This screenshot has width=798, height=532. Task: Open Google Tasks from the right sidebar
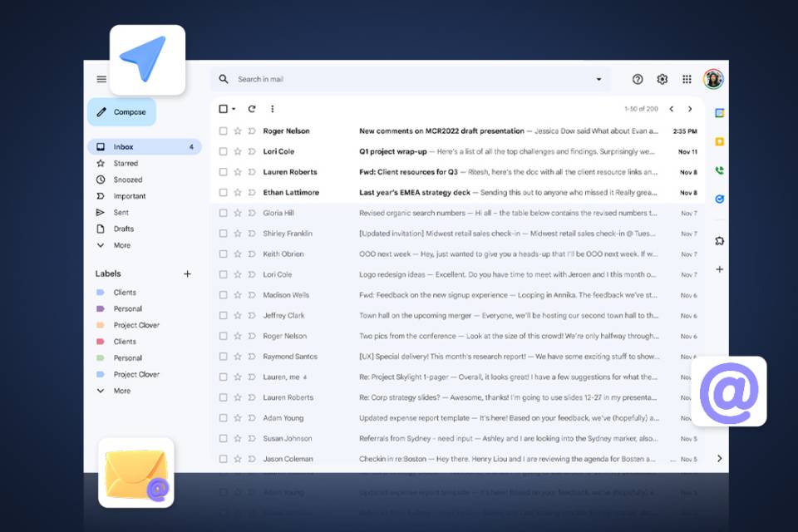point(719,199)
